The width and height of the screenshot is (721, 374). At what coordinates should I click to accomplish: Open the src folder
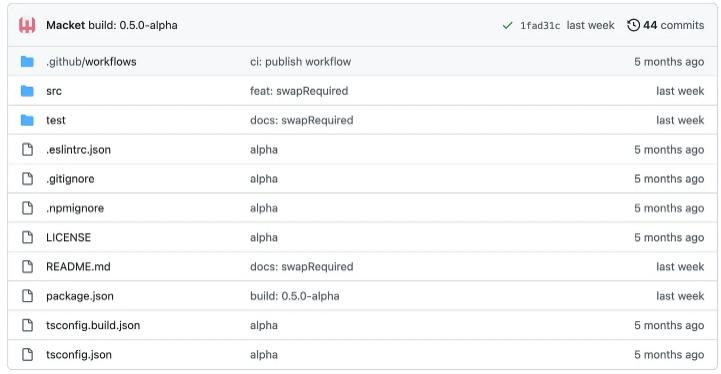pos(54,91)
